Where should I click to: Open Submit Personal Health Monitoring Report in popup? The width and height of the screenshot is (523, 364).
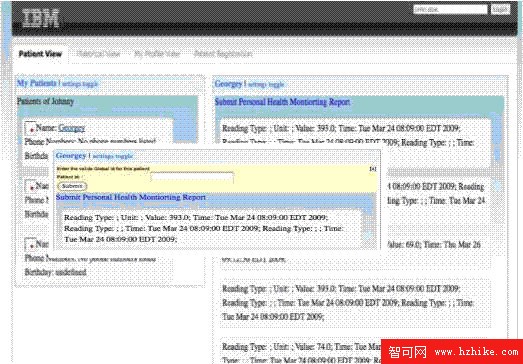click(131, 197)
